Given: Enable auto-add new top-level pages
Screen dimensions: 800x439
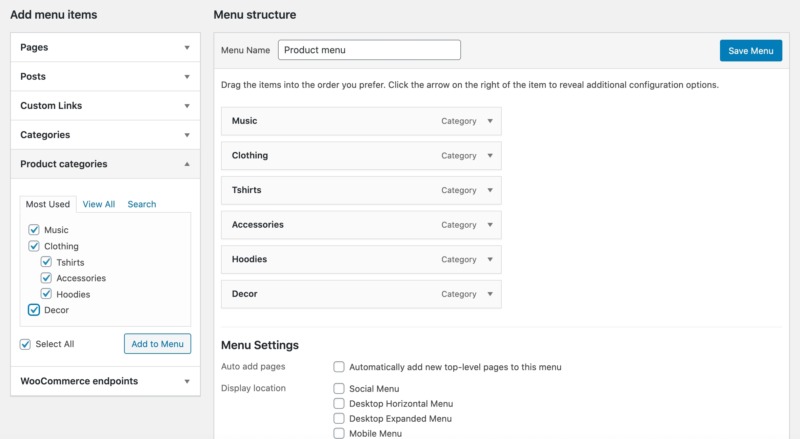Looking at the screenshot, I should 340,367.
